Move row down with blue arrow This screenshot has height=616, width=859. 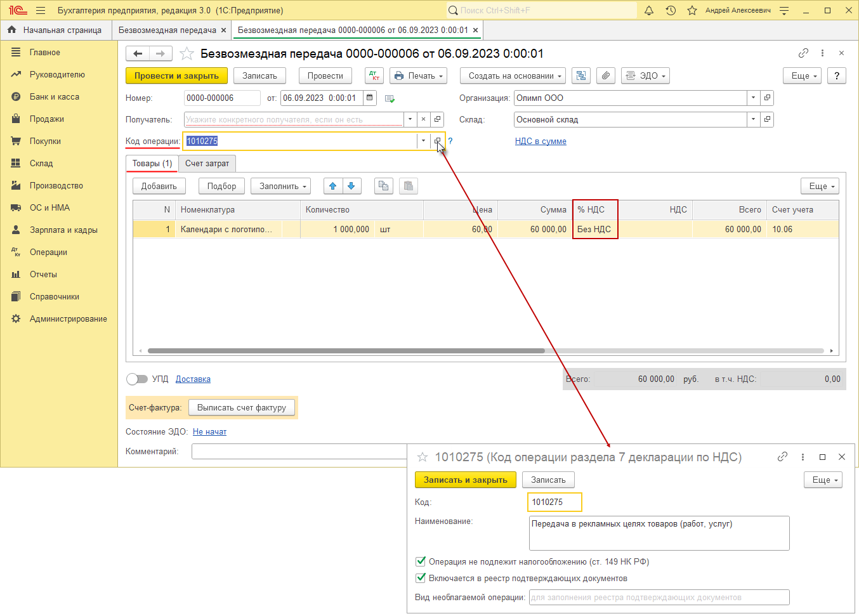(x=351, y=186)
